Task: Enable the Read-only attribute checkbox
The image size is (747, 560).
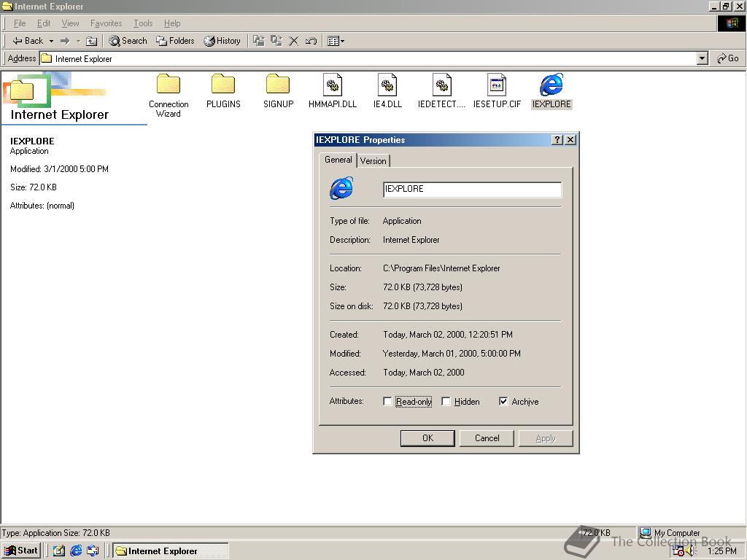Action: pyautogui.click(x=387, y=402)
